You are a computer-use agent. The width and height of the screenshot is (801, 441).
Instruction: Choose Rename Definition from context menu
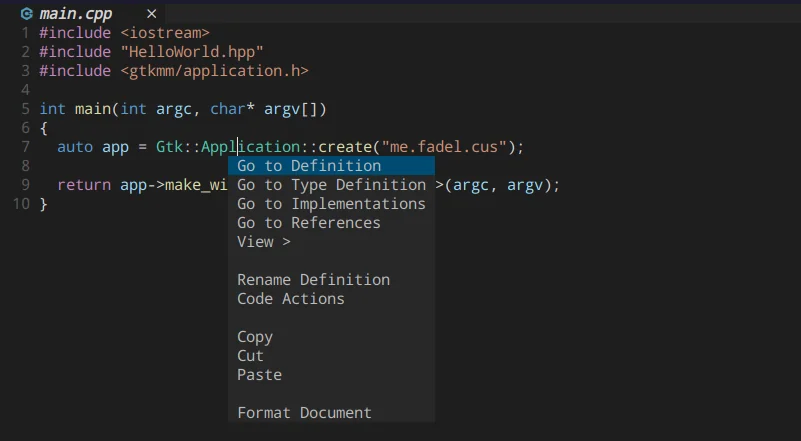[x=331, y=280]
